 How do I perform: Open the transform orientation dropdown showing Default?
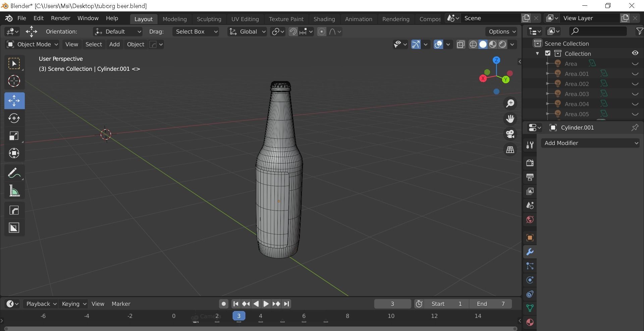[117, 32]
